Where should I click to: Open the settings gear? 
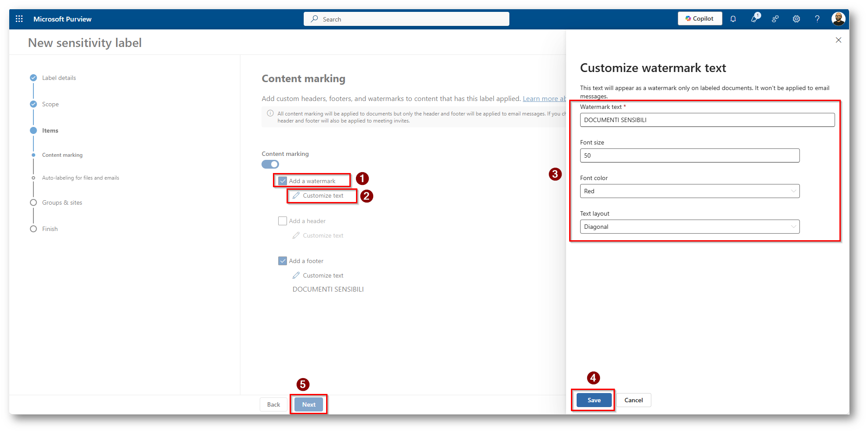[796, 19]
